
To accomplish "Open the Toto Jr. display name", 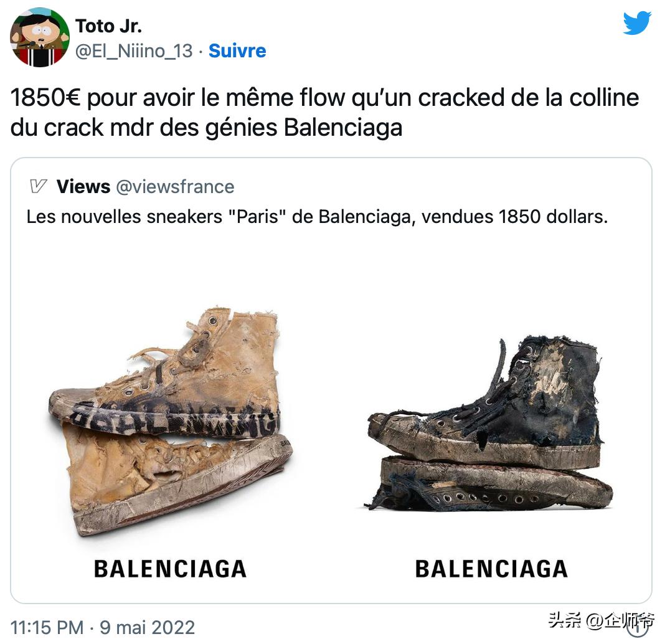I will coord(108,26).
